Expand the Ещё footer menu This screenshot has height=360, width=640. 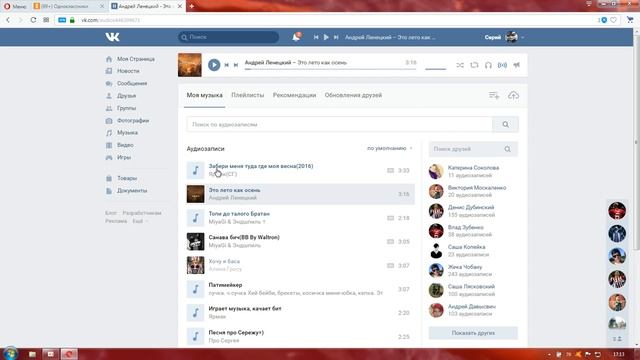point(140,221)
